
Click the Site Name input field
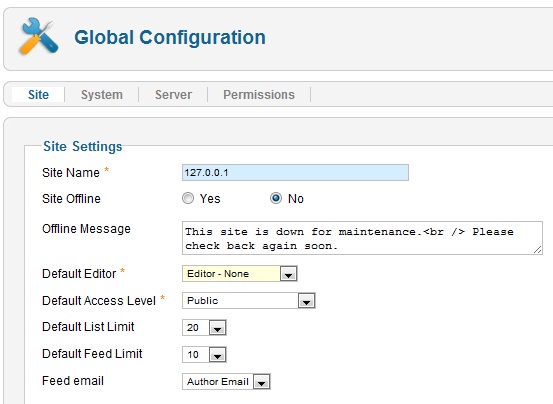click(x=295, y=172)
